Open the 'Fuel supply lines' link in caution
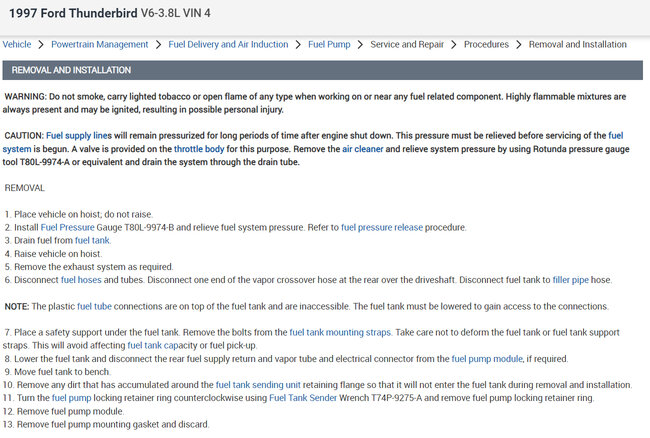The height and width of the screenshot is (438, 650). 81,135
